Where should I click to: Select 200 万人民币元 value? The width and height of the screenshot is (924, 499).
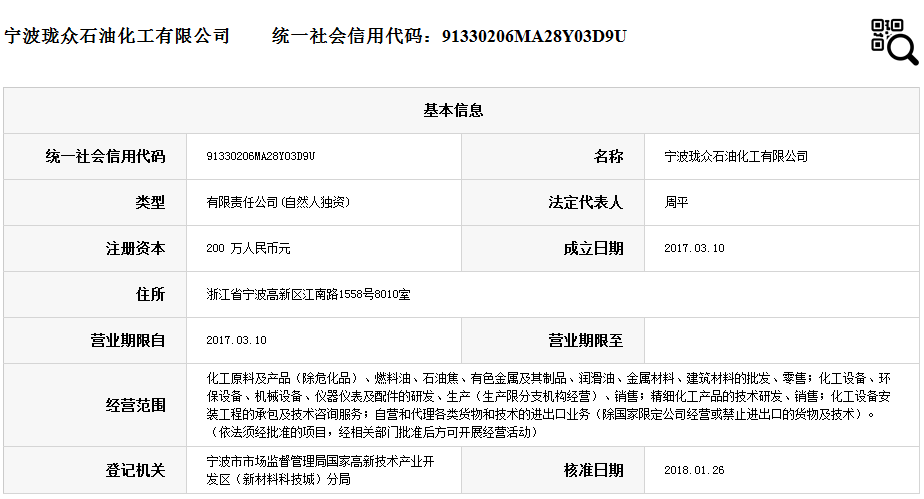click(248, 248)
